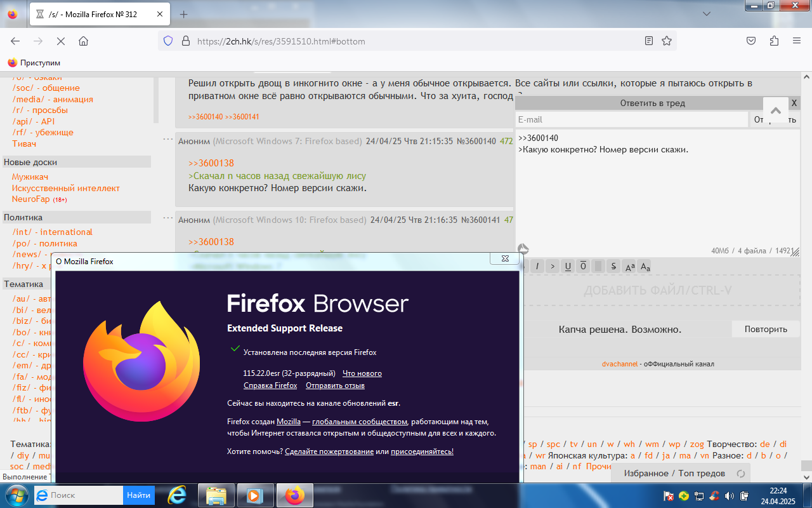812x508 pixels.
Task: Click the E-mail input field
Action: pos(632,119)
